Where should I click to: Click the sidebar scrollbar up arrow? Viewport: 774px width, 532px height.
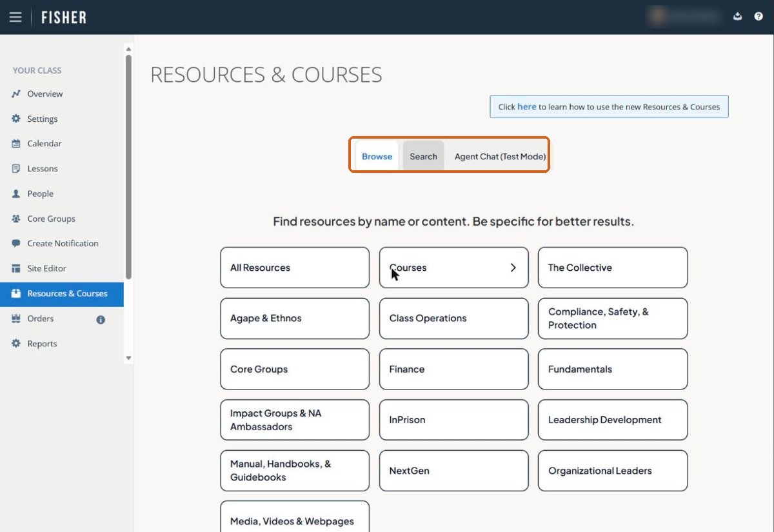pyautogui.click(x=128, y=49)
